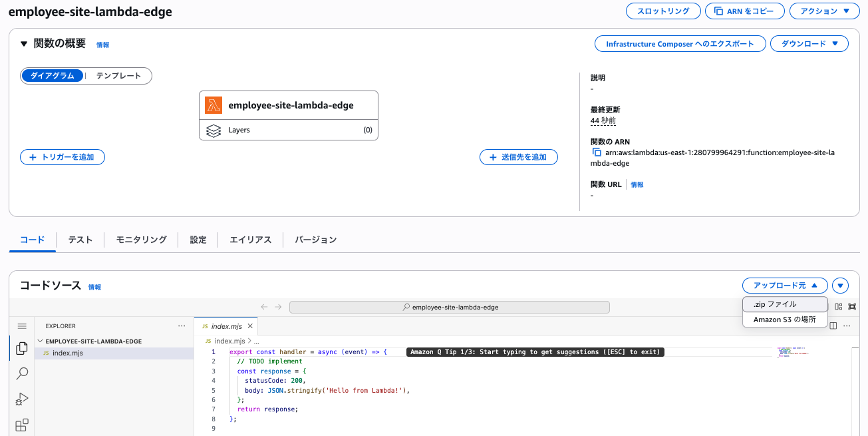Click Infrastructure Composer へのエクスポート button

[680, 44]
